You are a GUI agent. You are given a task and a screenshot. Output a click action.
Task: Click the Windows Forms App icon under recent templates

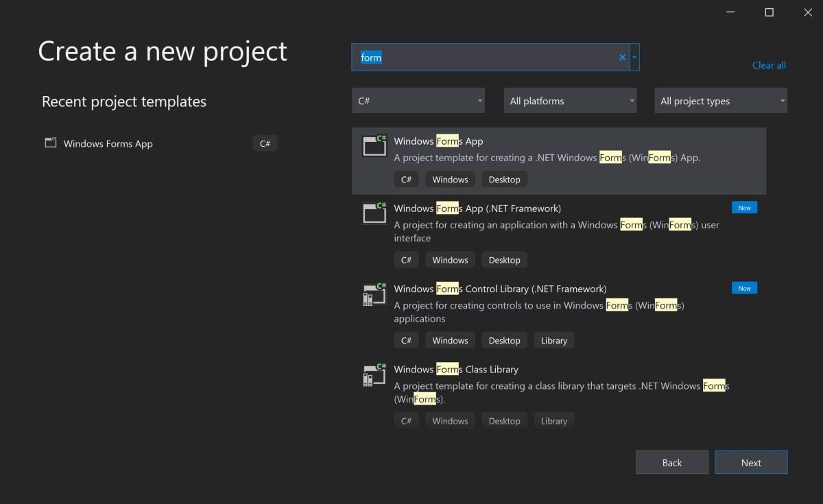click(50, 143)
